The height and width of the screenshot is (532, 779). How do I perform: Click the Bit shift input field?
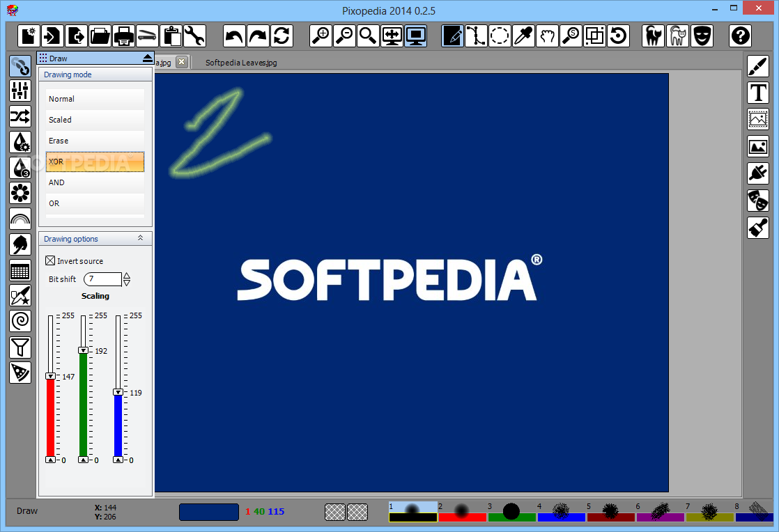(103, 279)
